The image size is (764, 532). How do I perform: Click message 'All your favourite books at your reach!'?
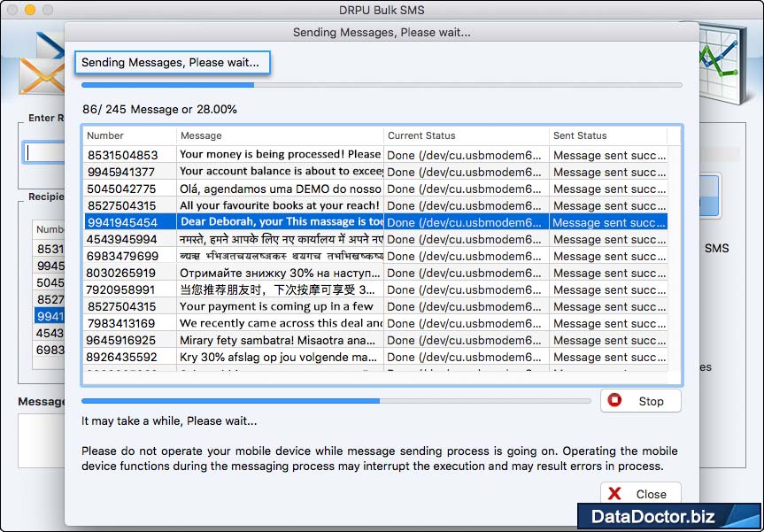click(x=279, y=205)
